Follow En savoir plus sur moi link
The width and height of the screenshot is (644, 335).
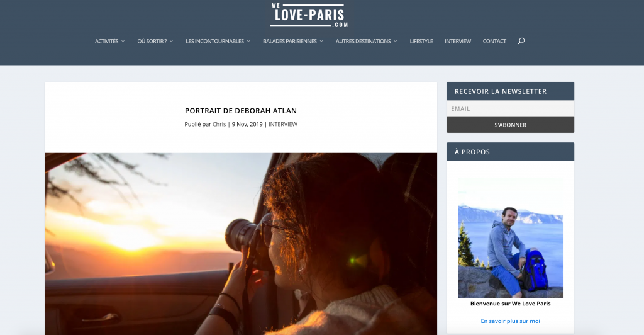tap(510, 321)
